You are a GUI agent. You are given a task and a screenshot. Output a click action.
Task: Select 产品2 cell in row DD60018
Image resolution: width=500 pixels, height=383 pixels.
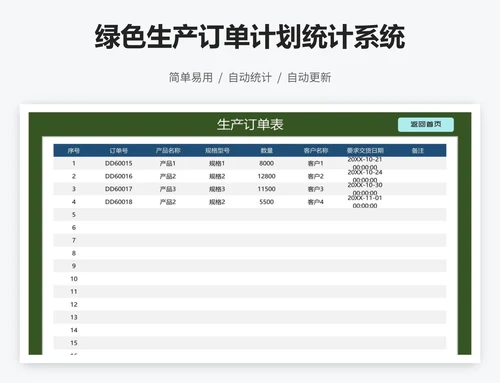[168, 202]
